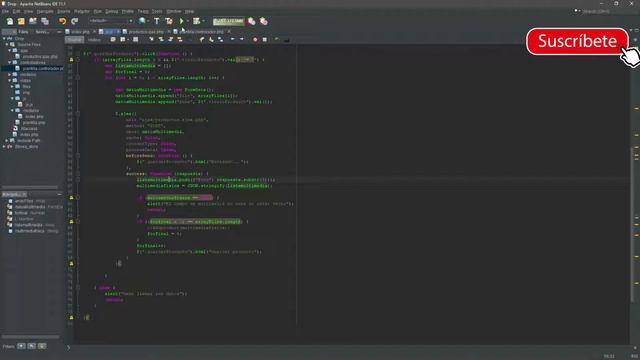Screen dimensions: 640x360
Task: Click the History view button in editor
Action: click(94, 40)
